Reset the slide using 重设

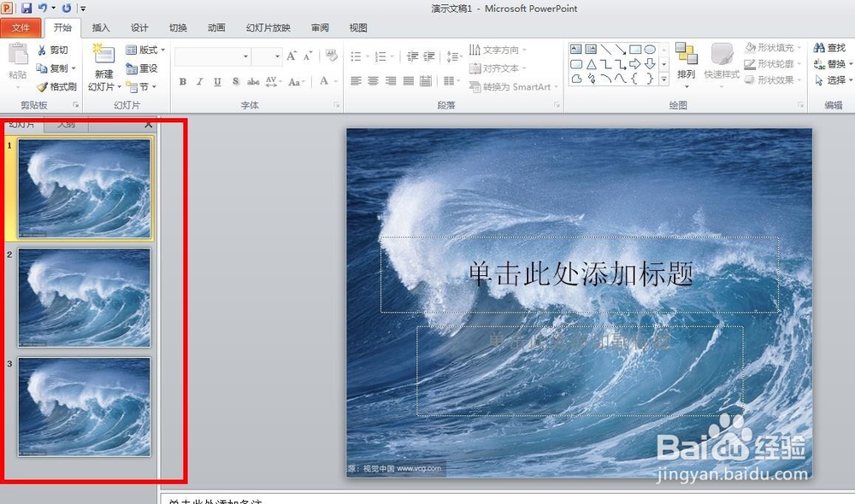pos(144,68)
